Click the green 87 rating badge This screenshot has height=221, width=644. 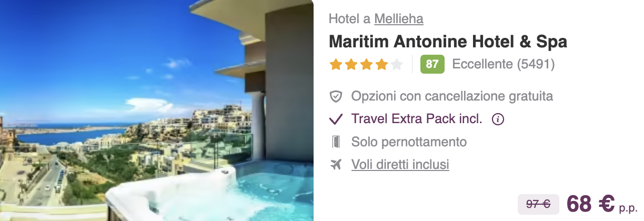[432, 64]
